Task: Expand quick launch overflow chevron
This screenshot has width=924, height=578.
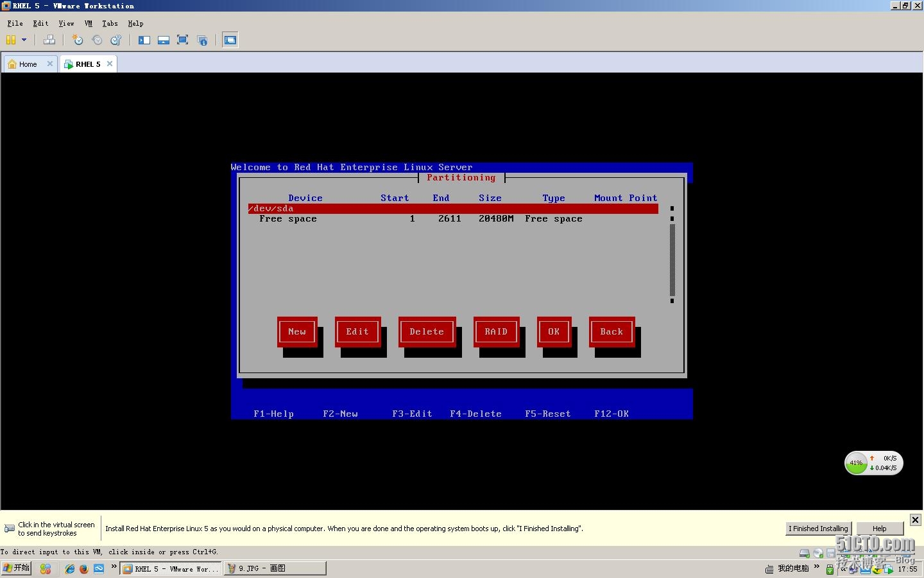Action: pos(114,566)
